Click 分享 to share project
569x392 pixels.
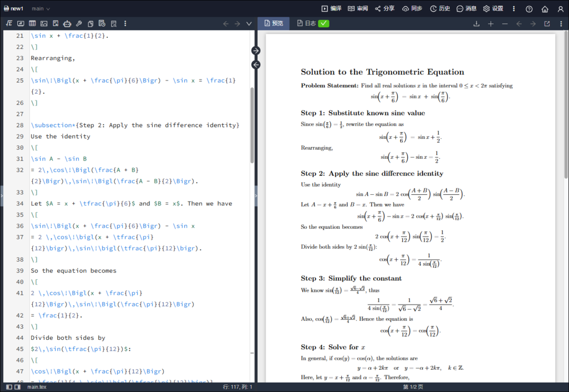(x=385, y=8)
